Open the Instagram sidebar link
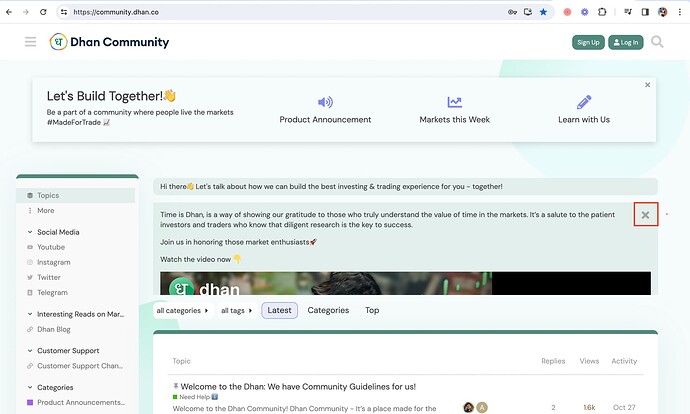This screenshot has width=690, height=414. [x=53, y=262]
